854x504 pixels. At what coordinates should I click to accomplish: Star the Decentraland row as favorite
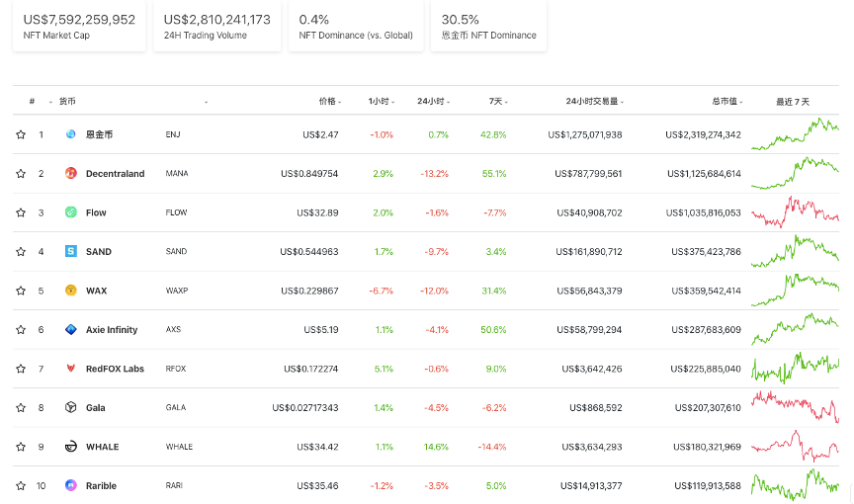(x=21, y=174)
